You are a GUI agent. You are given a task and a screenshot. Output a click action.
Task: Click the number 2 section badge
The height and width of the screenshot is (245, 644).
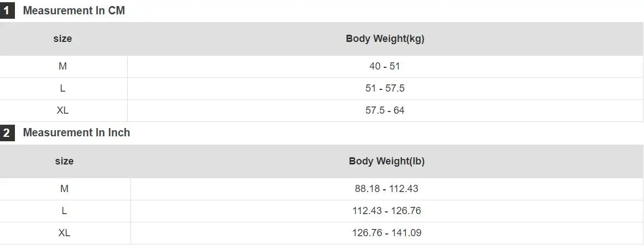click(x=7, y=133)
